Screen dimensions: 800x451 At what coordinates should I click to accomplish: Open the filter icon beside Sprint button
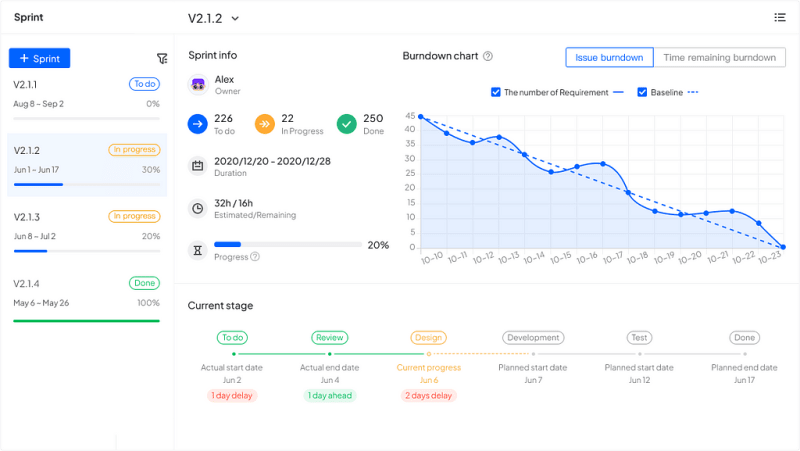[162, 59]
